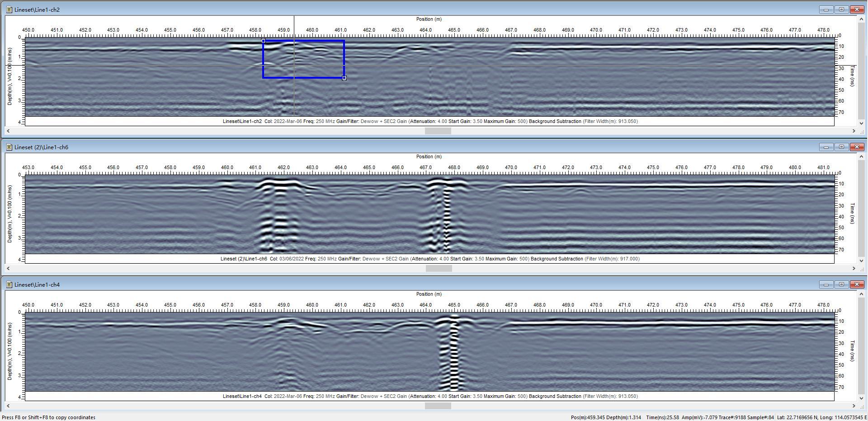Restore down the Line1-ch2 profile window

point(842,9)
